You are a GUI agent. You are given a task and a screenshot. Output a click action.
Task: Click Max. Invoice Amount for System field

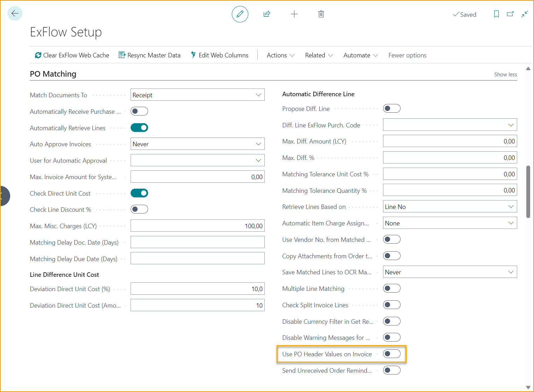197,177
